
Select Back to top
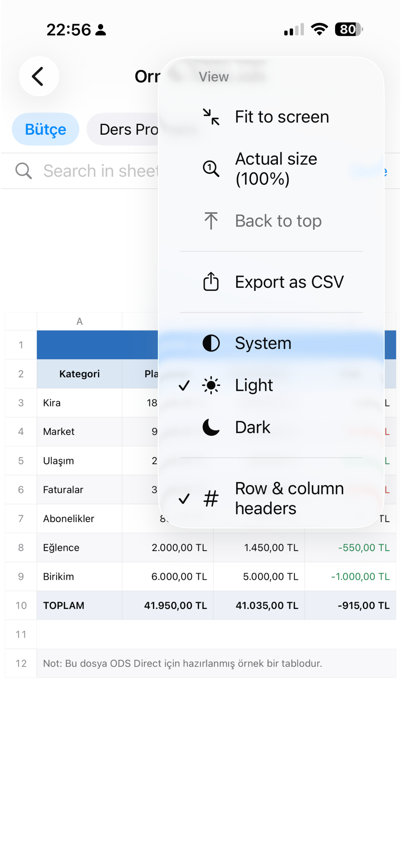click(271, 221)
